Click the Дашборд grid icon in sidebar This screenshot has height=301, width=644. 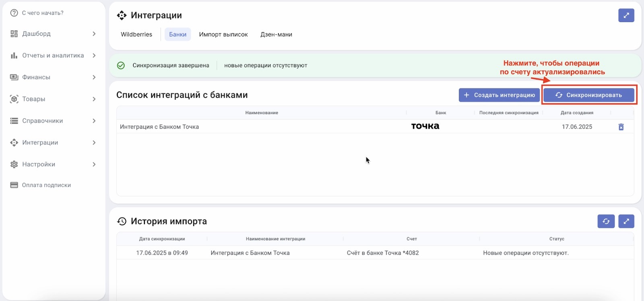[14, 34]
